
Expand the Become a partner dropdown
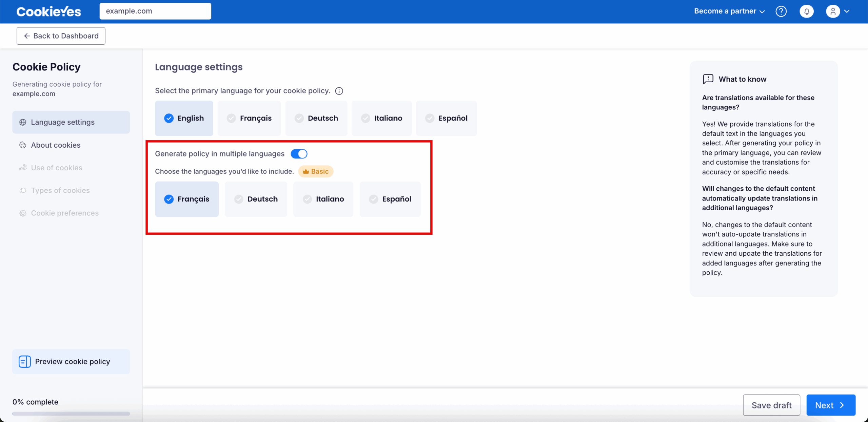[x=729, y=11]
